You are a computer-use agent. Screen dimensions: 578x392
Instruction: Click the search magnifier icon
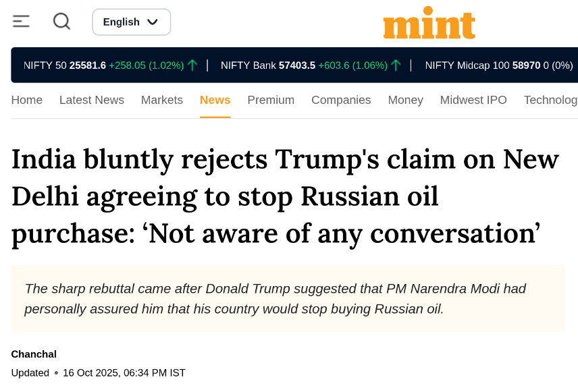[x=61, y=22]
